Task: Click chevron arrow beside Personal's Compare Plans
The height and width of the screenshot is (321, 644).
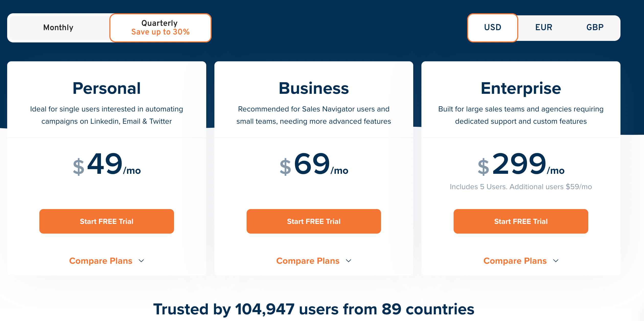Action: pyautogui.click(x=141, y=261)
